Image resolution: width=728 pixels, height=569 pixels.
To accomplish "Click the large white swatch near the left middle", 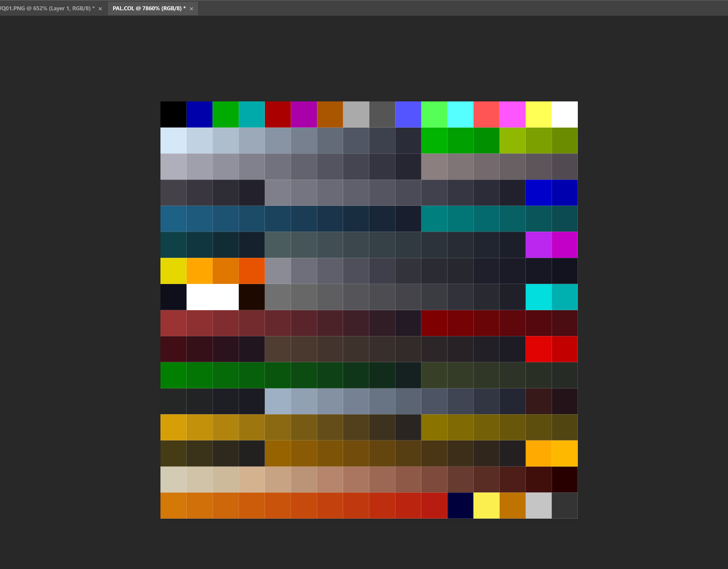I will 212,297.
